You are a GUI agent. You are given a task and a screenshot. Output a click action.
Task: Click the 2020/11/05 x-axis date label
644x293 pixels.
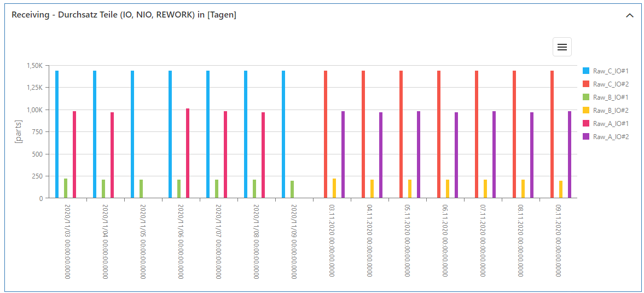(x=143, y=242)
